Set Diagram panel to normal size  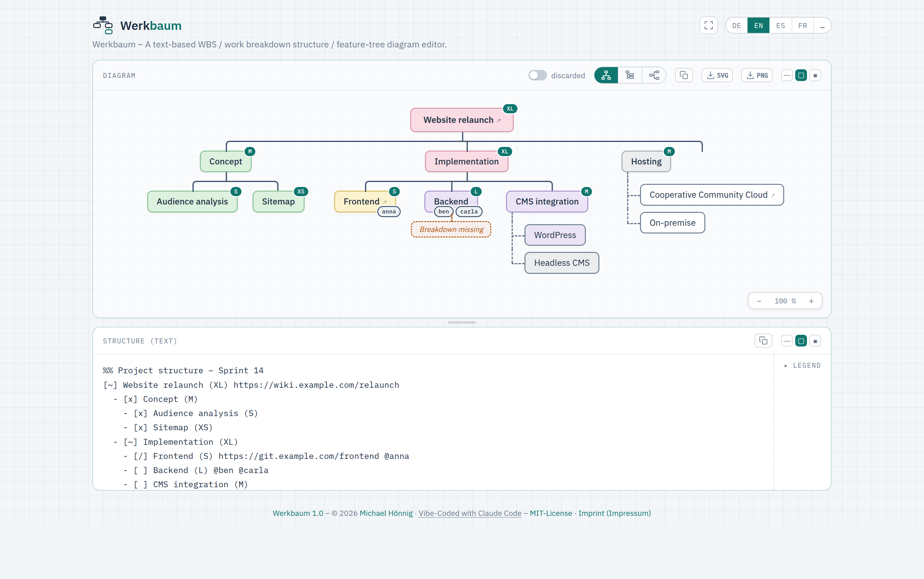click(801, 75)
